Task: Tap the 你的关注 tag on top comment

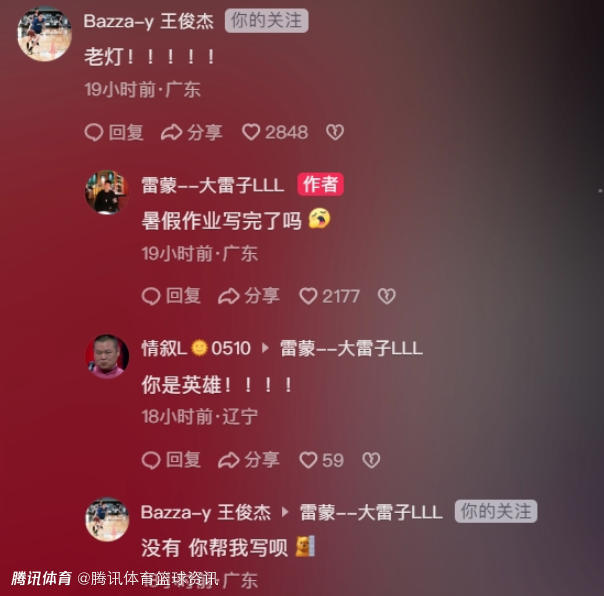Action: click(267, 20)
